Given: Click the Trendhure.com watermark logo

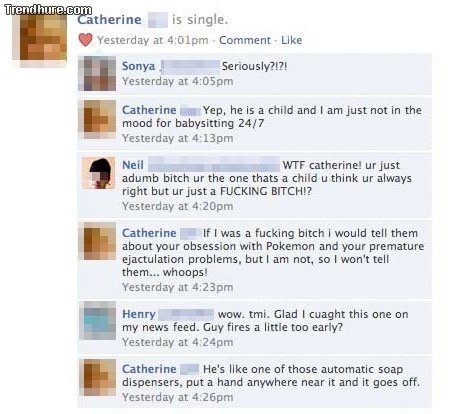Looking at the screenshot, I should (x=48, y=10).
